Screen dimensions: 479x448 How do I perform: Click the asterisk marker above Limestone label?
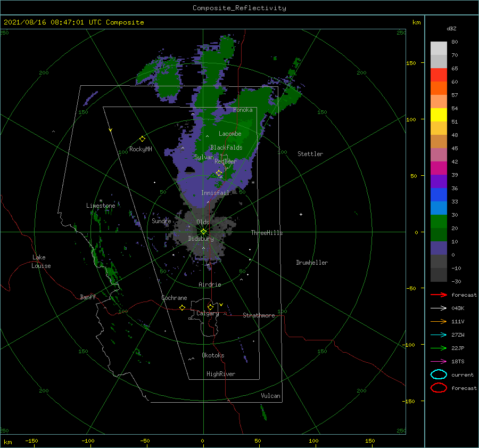click(x=101, y=201)
